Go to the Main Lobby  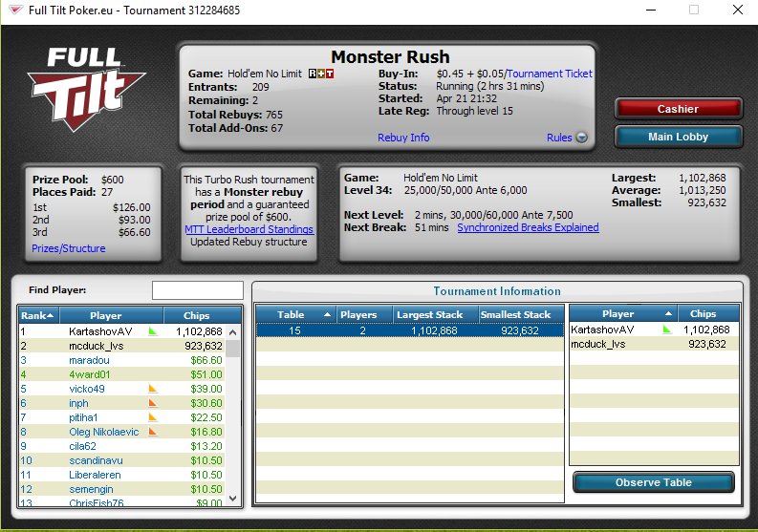coord(678,137)
